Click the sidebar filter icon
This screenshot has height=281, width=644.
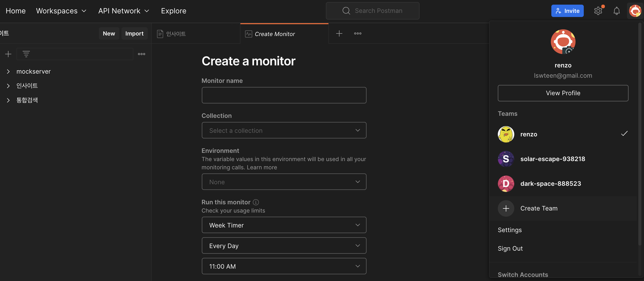[26, 54]
